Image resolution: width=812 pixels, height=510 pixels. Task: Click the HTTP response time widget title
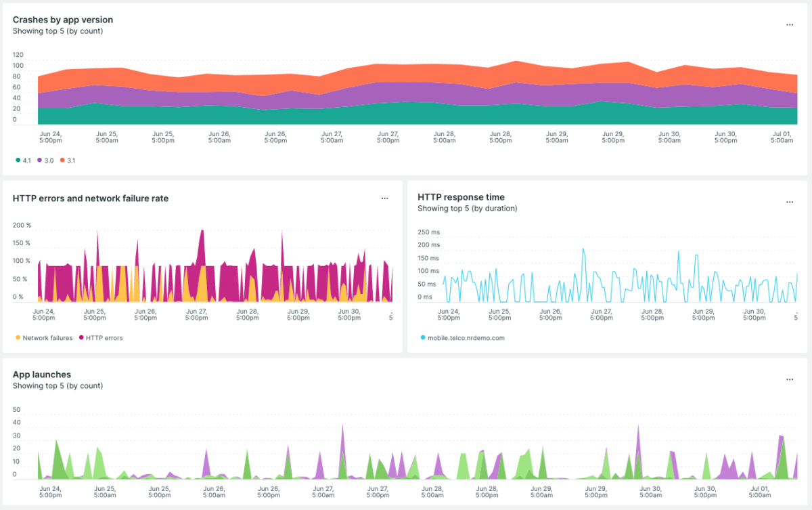coord(461,197)
